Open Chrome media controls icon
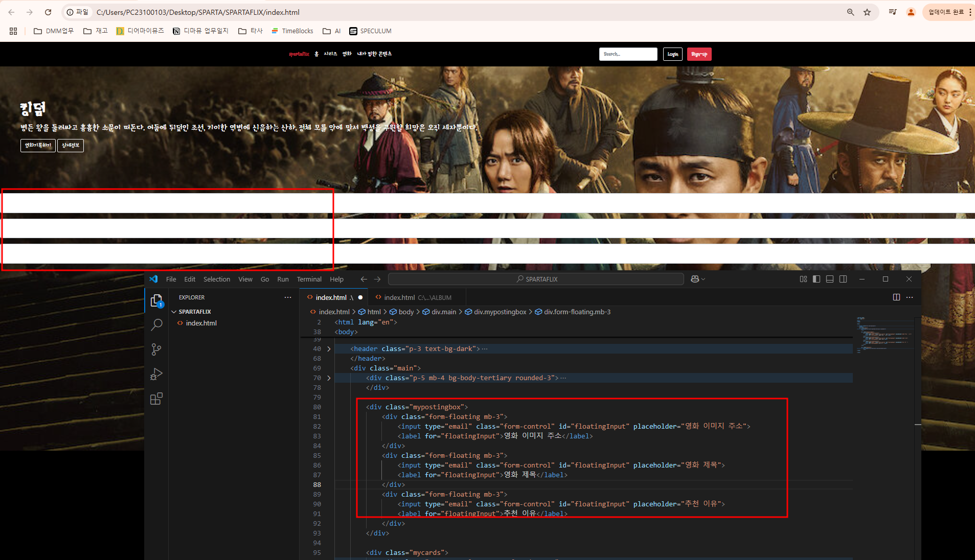The width and height of the screenshot is (975, 560). [893, 12]
